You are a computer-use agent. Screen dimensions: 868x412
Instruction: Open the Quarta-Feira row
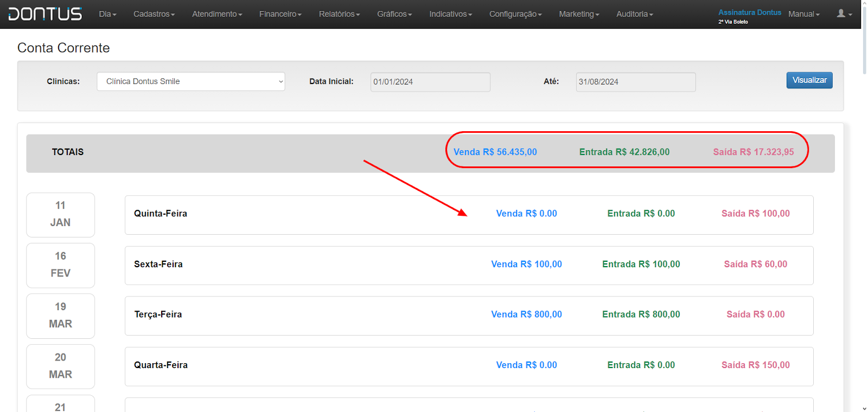click(469, 366)
